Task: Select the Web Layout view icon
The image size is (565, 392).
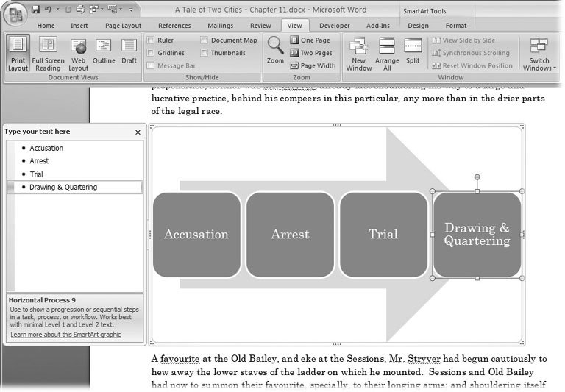Action: click(x=79, y=54)
